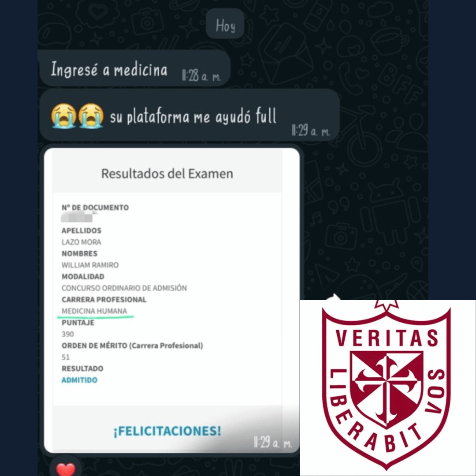Click the Hoy date chip

(225, 24)
